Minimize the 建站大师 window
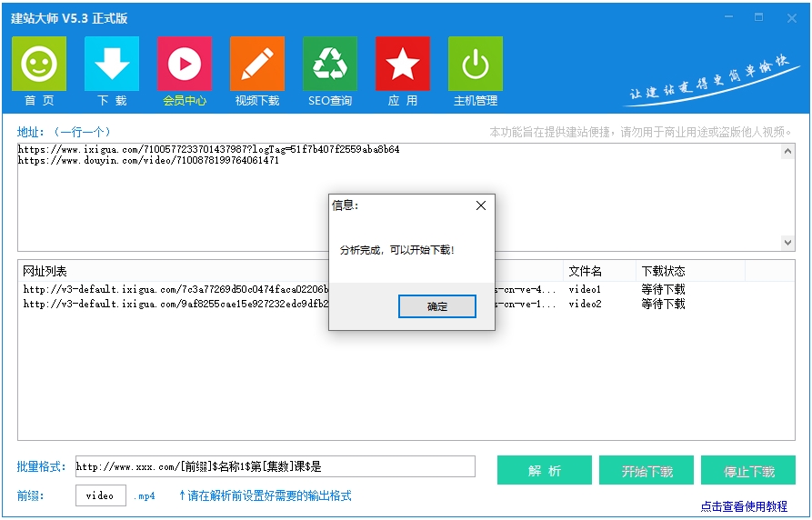This screenshot has height=520, width=812. tap(728, 17)
